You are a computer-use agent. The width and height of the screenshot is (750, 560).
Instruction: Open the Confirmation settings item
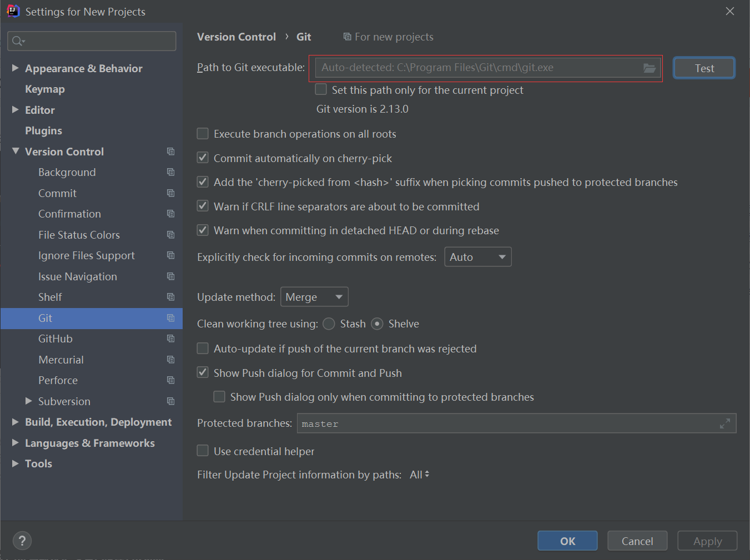tap(69, 214)
